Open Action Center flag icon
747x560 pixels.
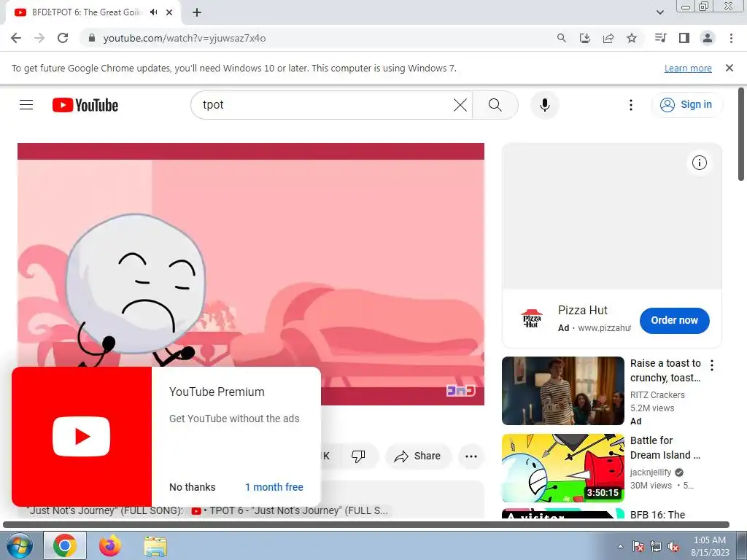point(638,547)
